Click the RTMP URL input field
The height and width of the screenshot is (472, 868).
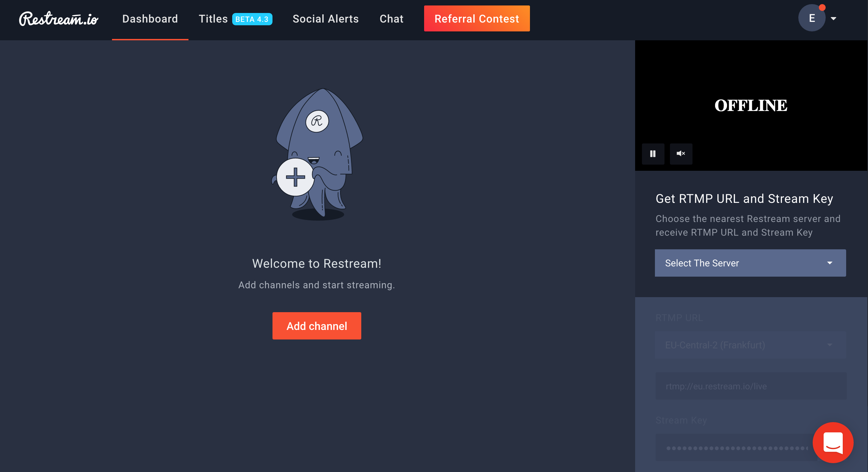(750, 385)
